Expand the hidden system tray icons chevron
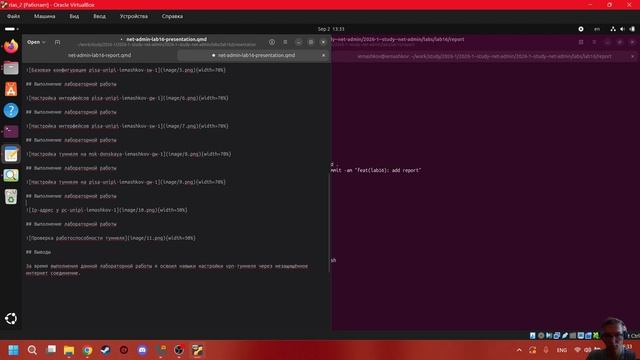 [x=519, y=350]
